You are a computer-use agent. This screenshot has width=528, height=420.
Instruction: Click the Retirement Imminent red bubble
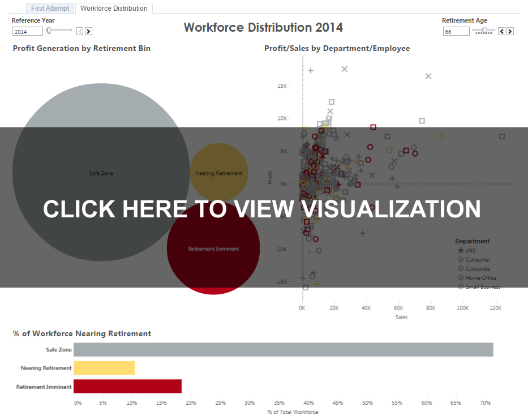click(x=213, y=248)
